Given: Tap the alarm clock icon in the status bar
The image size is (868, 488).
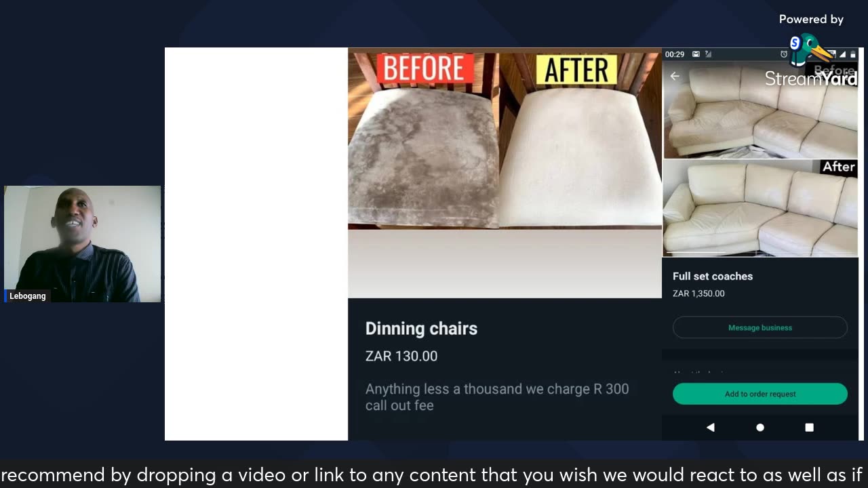Looking at the screenshot, I should [784, 54].
